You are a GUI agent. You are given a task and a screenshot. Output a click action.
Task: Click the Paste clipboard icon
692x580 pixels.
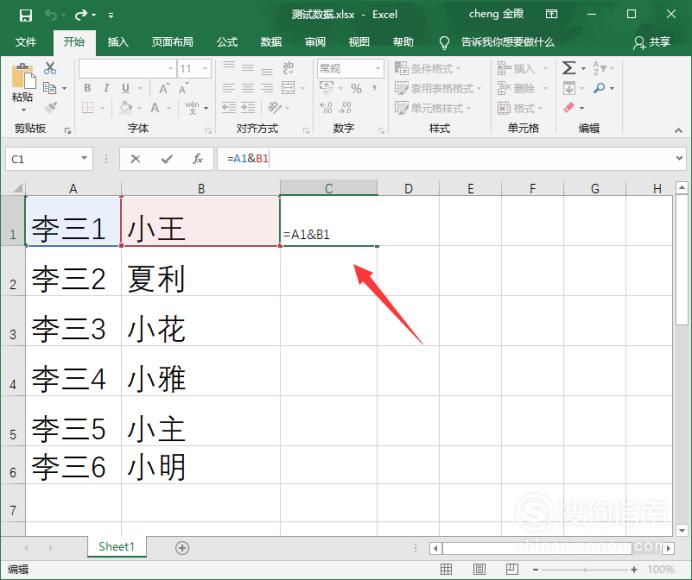point(23,76)
